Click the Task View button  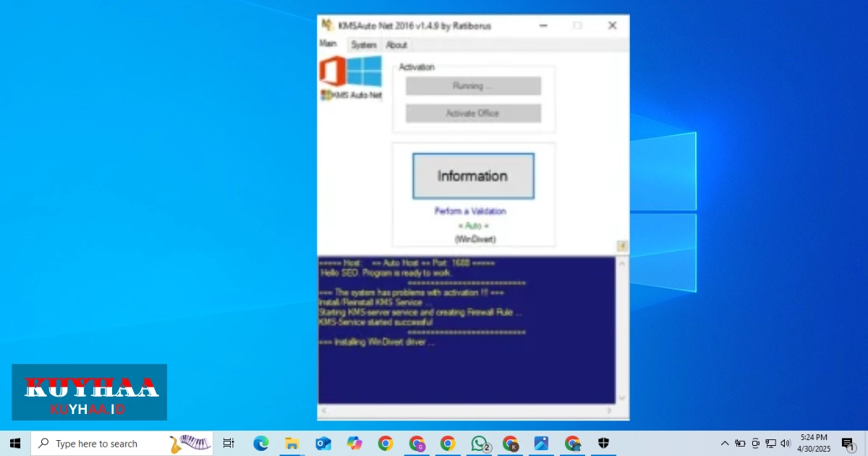click(229, 444)
